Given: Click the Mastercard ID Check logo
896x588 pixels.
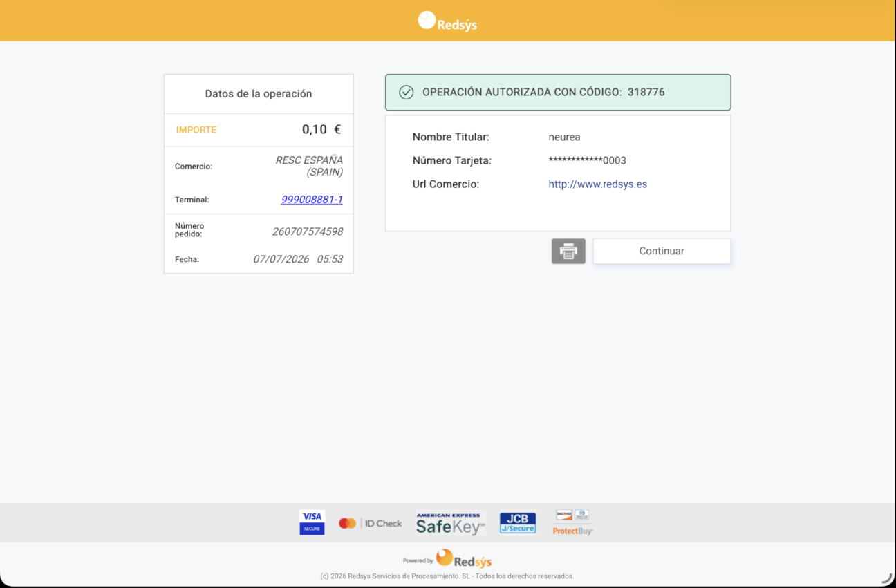Looking at the screenshot, I should 370,523.
